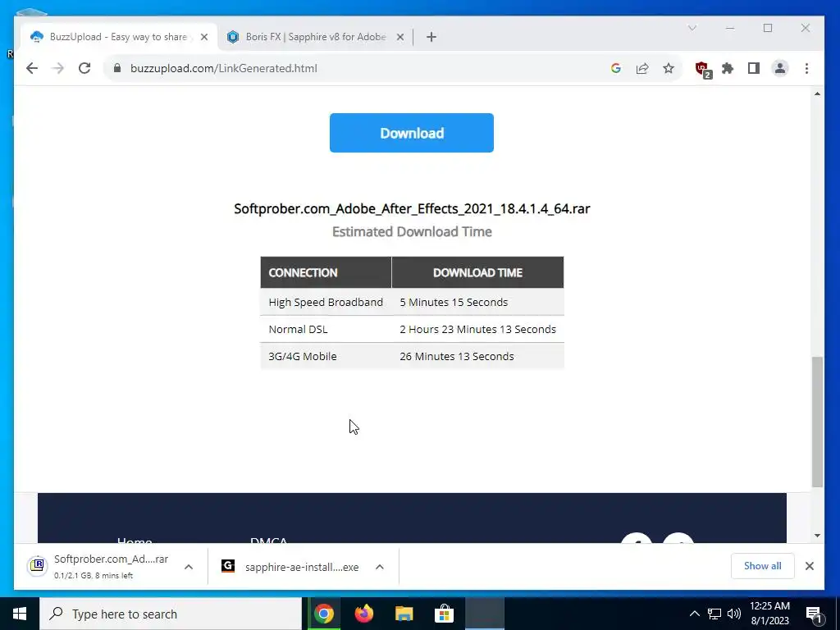Open Microsoft Store from the taskbar
This screenshot has width=840, height=630.
[444, 614]
